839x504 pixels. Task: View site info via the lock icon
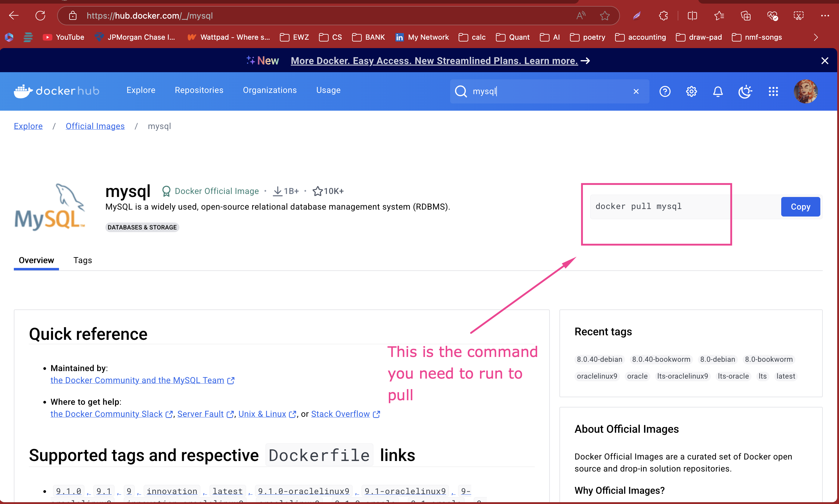pos(73,16)
